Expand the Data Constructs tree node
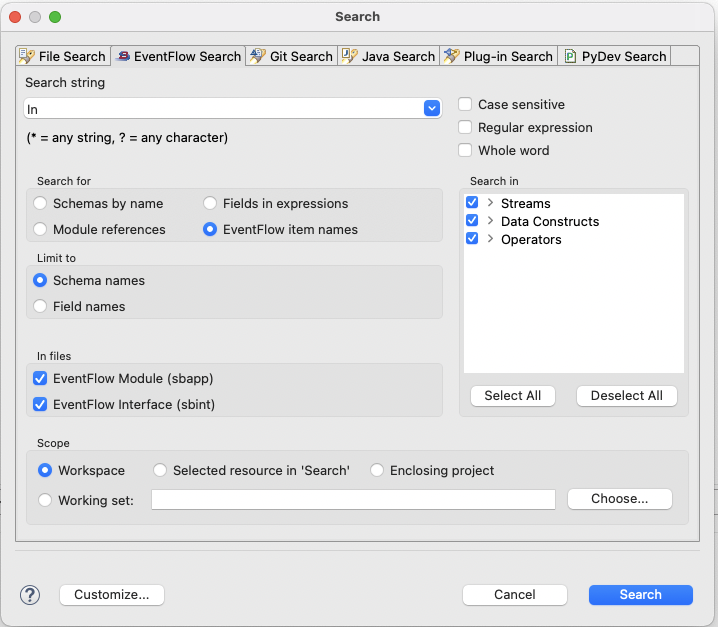718x627 pixels. 490,221
